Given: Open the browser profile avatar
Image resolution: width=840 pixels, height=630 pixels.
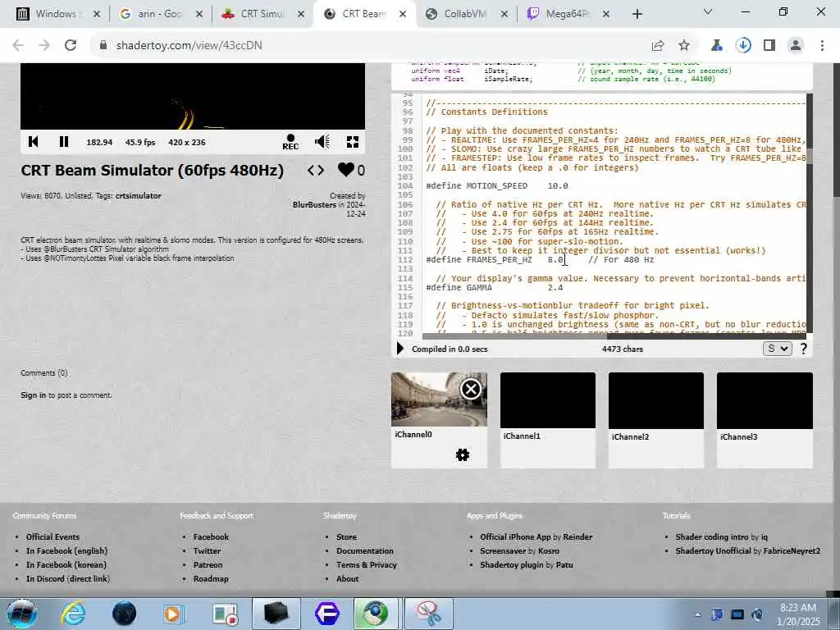Looking at the screenshot, I should pyautogui.click(x=796, y=46).
